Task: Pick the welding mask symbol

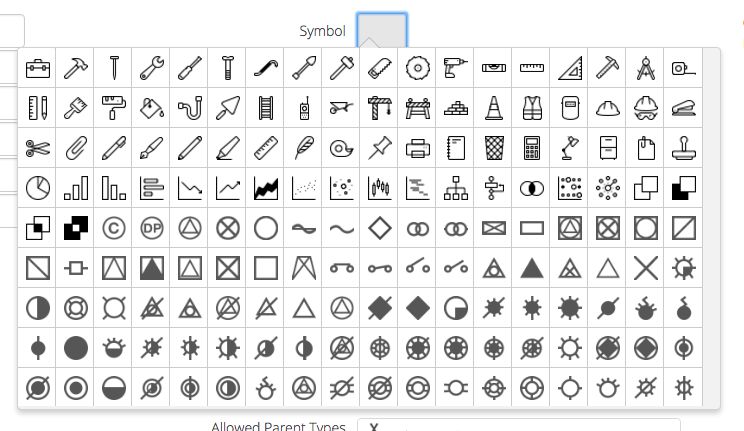Action: point(570,108)
